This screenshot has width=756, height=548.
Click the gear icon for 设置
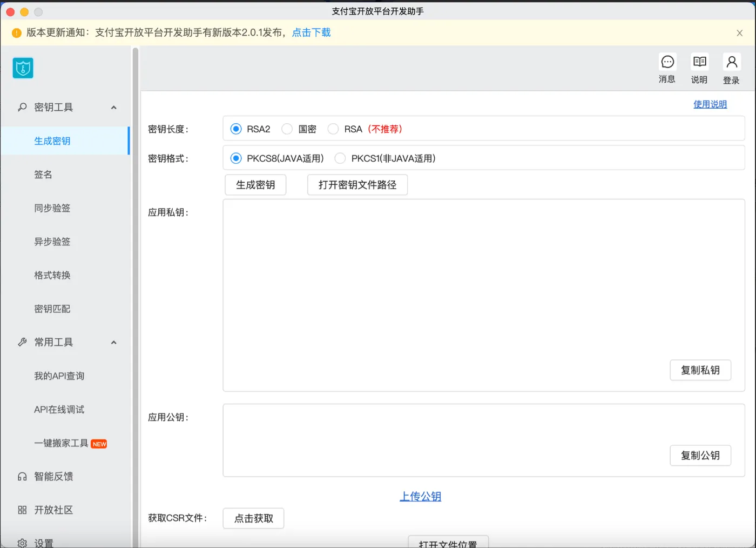22,543
